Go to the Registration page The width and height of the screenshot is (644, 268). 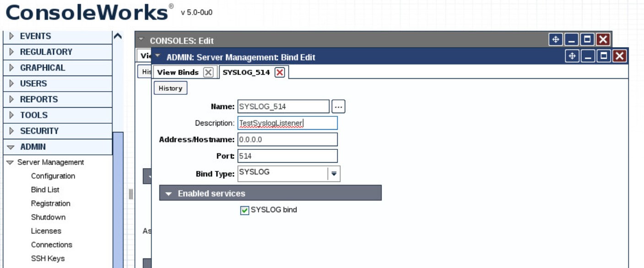click(51, 203)
